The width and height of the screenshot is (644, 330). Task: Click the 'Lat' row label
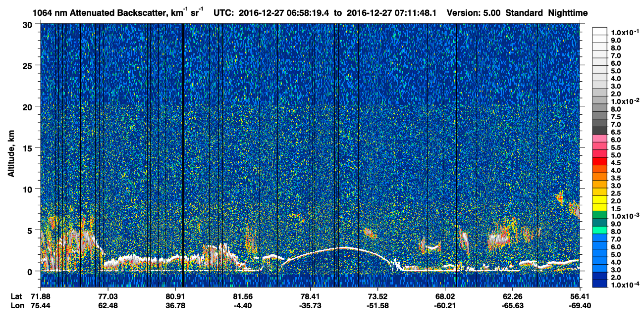[x=16, y=296]
